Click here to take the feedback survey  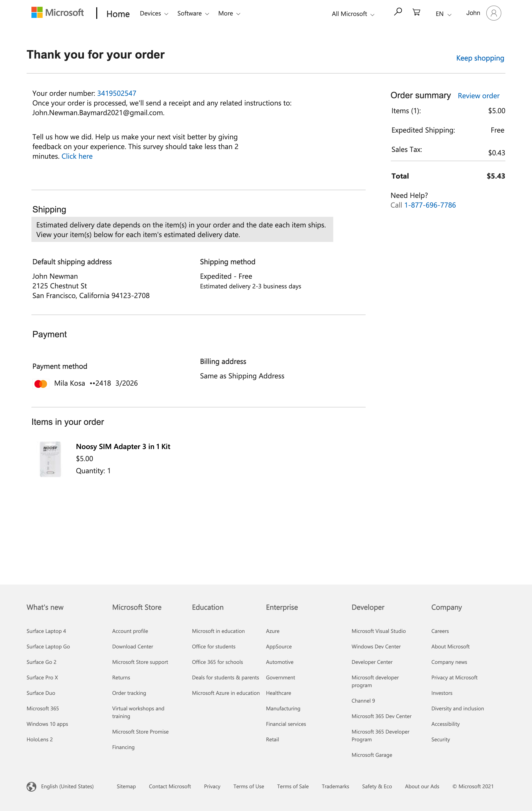(77, 156)
